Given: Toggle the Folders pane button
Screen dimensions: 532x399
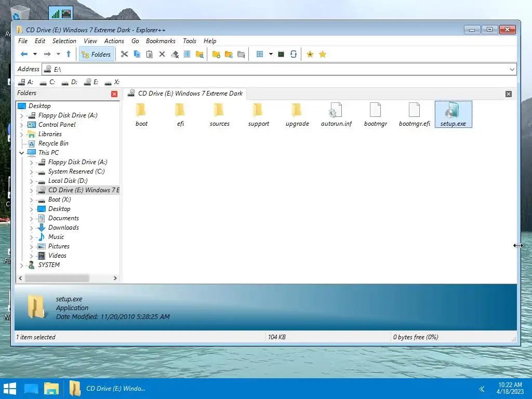Looking at the screenshot, I should click(96, 54).
